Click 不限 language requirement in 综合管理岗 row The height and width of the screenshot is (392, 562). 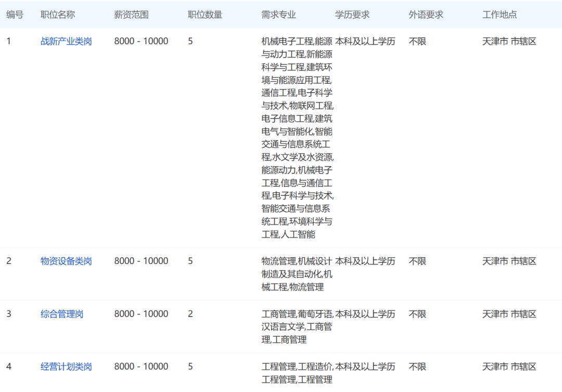coord(417,314)
